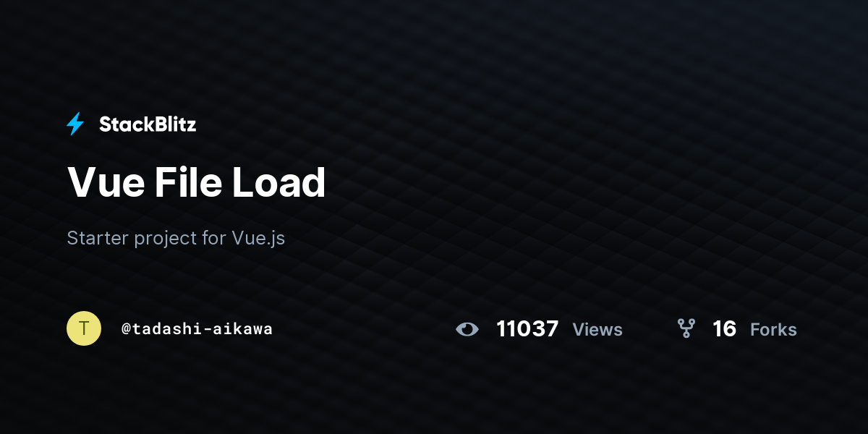868x434 pixels.
Task: Click 'Vue.js' in the description line
Action: point(259,239)
